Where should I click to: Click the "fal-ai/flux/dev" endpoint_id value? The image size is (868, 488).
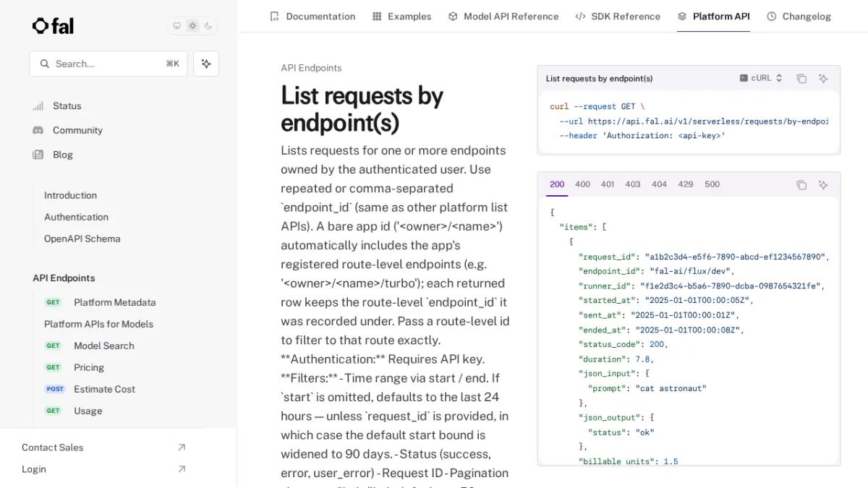[x=691, y=271]
